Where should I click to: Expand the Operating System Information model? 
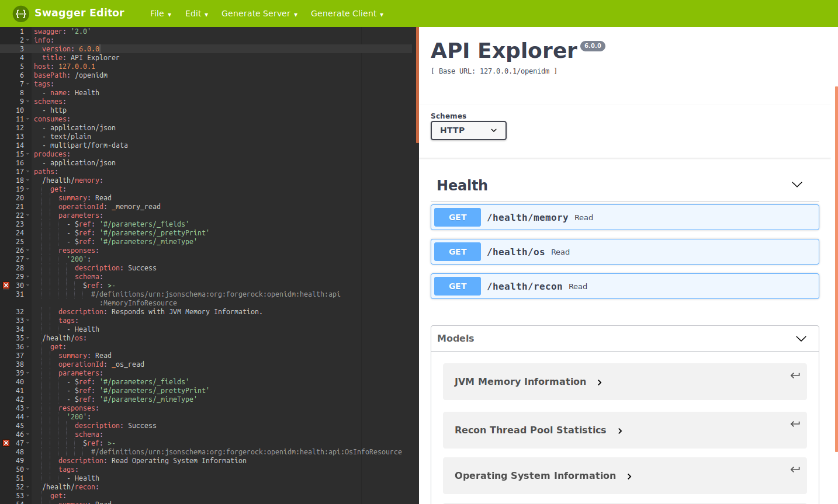(629, 476)
